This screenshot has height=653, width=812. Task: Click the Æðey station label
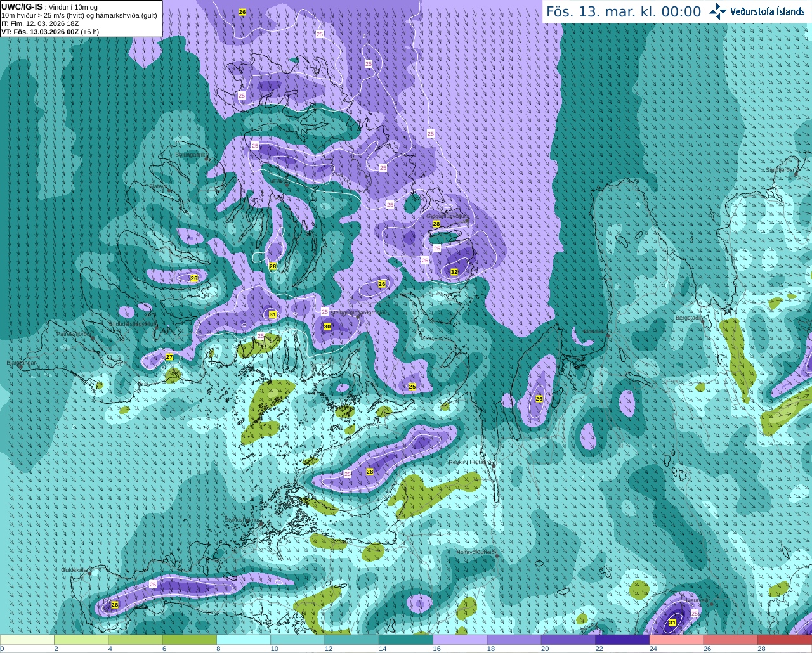pos(280,181)
